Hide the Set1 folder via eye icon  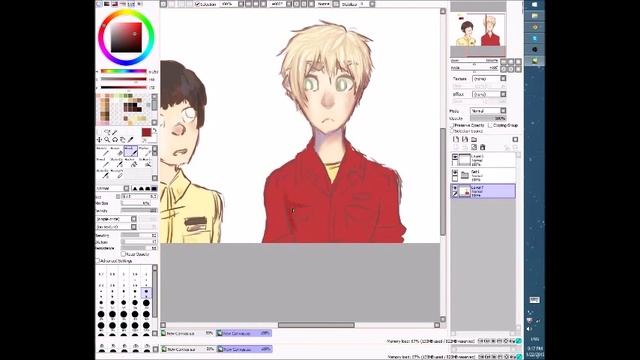point(455,173)
